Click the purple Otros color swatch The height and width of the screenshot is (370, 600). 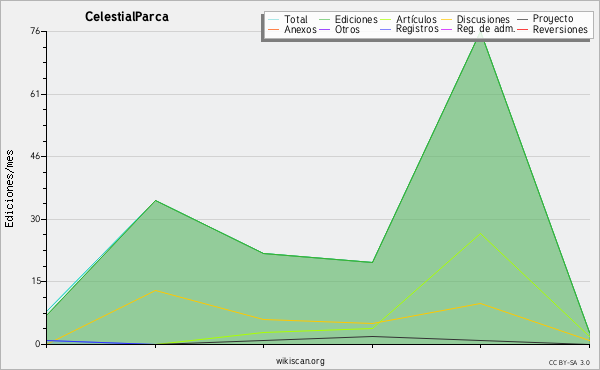(324, 29)
